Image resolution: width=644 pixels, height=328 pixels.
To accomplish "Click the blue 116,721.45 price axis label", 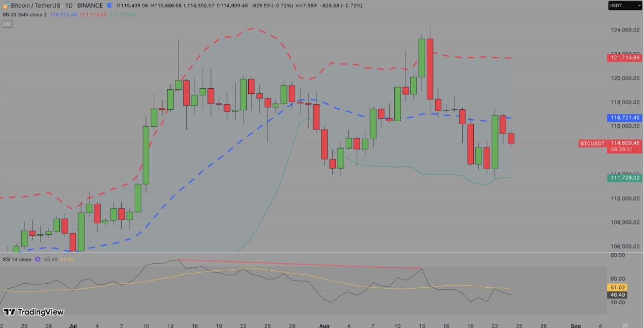I will (625, 118).
